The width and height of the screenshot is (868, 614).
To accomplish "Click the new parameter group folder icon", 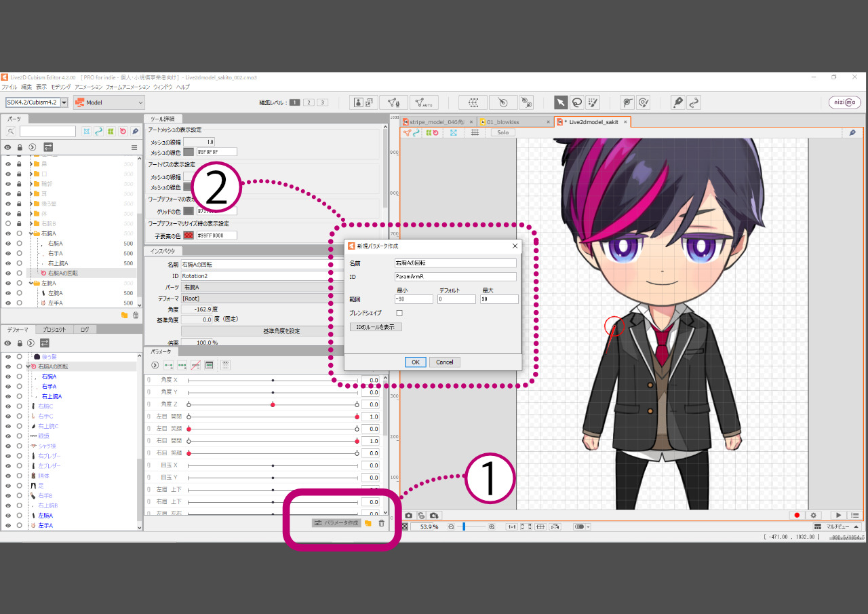I will (x=368, y=523).
